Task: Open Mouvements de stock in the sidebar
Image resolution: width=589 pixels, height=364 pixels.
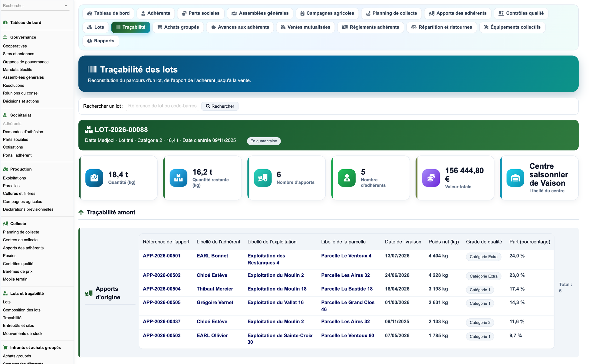Action: (x=23, y=334)
